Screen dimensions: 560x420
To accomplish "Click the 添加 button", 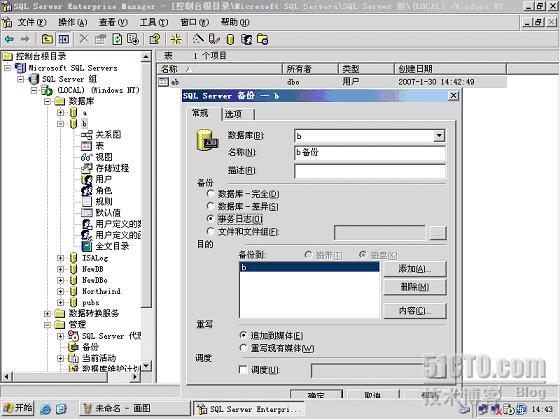I will 415,269.
